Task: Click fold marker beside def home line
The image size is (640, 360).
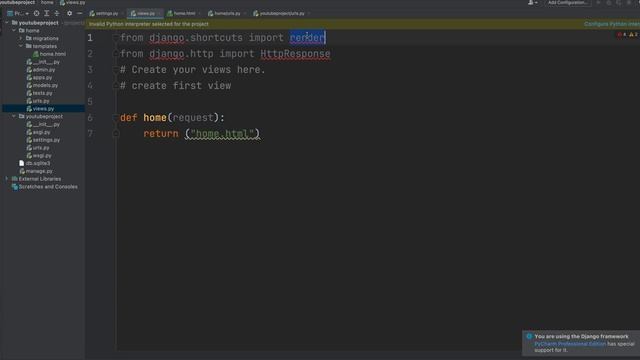Action: (116, 118)
